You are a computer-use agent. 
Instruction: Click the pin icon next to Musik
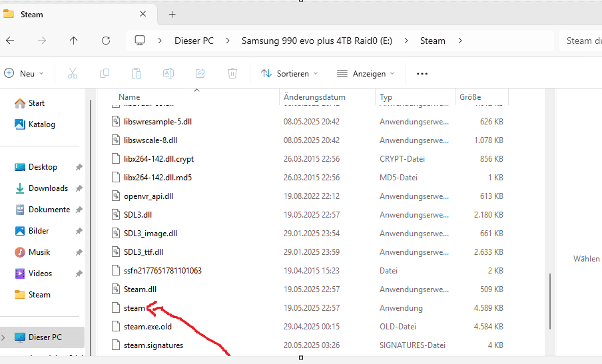[79, 252]
